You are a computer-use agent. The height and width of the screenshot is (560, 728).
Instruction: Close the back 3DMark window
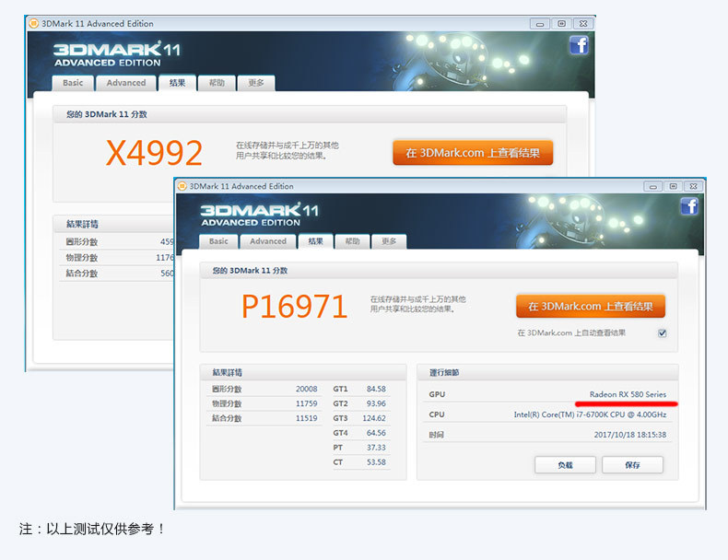coord(583,24)
